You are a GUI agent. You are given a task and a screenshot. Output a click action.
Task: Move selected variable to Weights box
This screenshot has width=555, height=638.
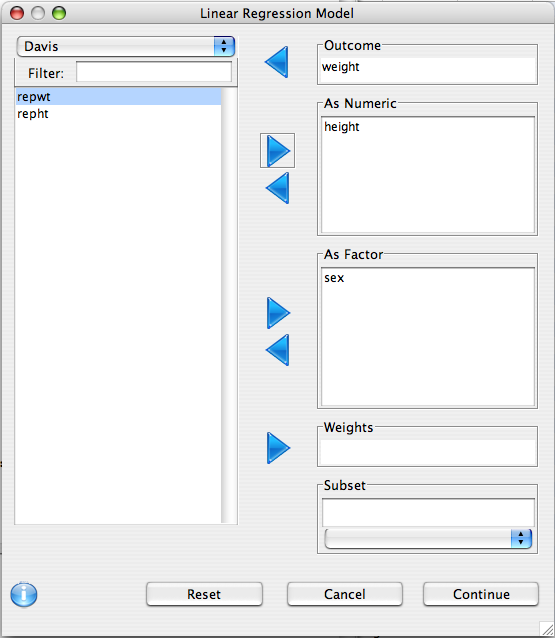pyautogui.click(x=278, y=448)
